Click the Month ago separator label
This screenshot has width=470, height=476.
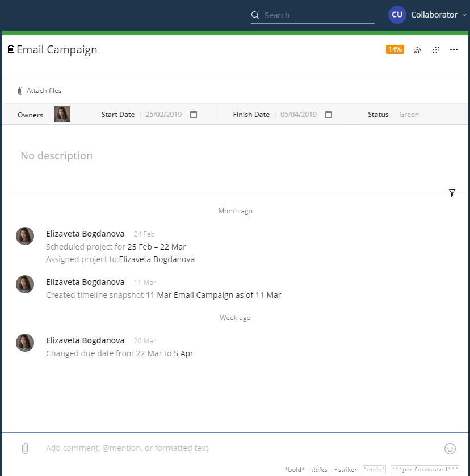[235, 211]
